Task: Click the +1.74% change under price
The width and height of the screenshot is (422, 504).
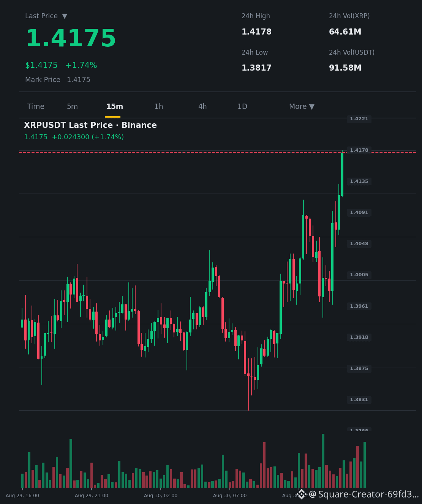Action: pos(81,65)
